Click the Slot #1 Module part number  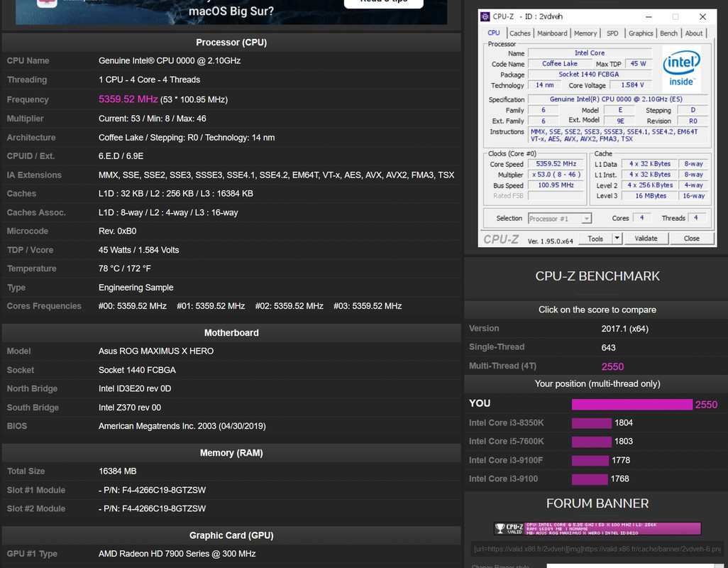152,491
